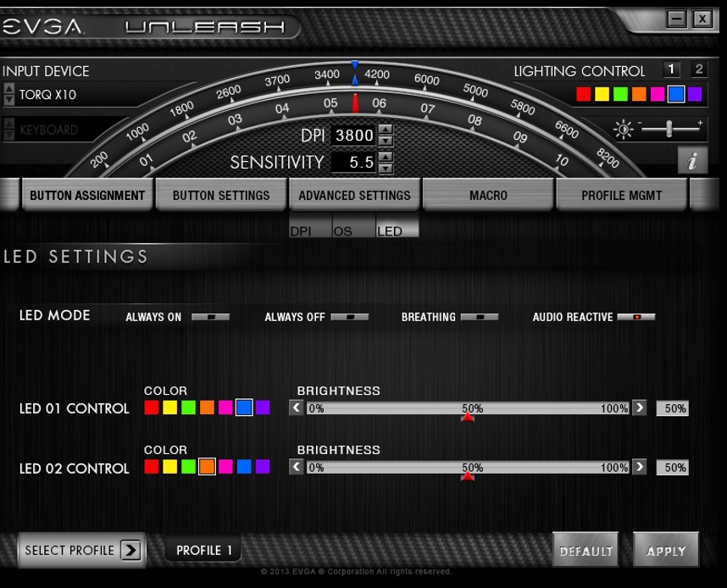Open the info button
The width and height of the screenshot is (727, 588).
[693, 161]
